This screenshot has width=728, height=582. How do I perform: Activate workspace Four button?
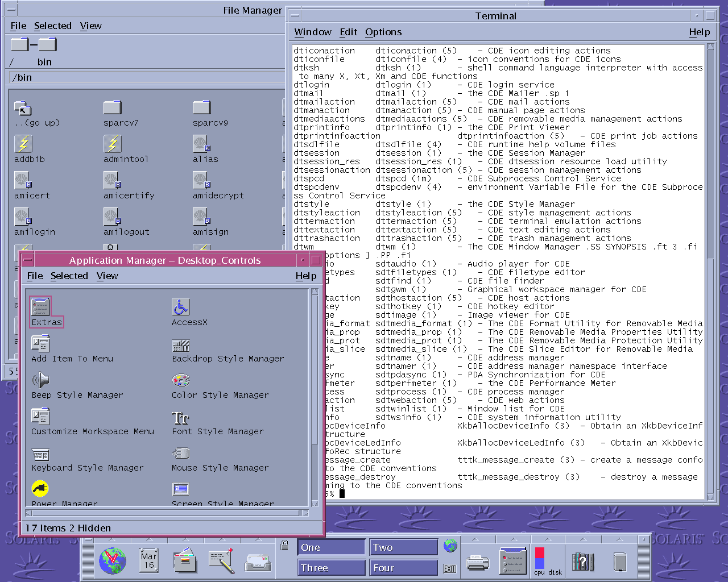403,568
